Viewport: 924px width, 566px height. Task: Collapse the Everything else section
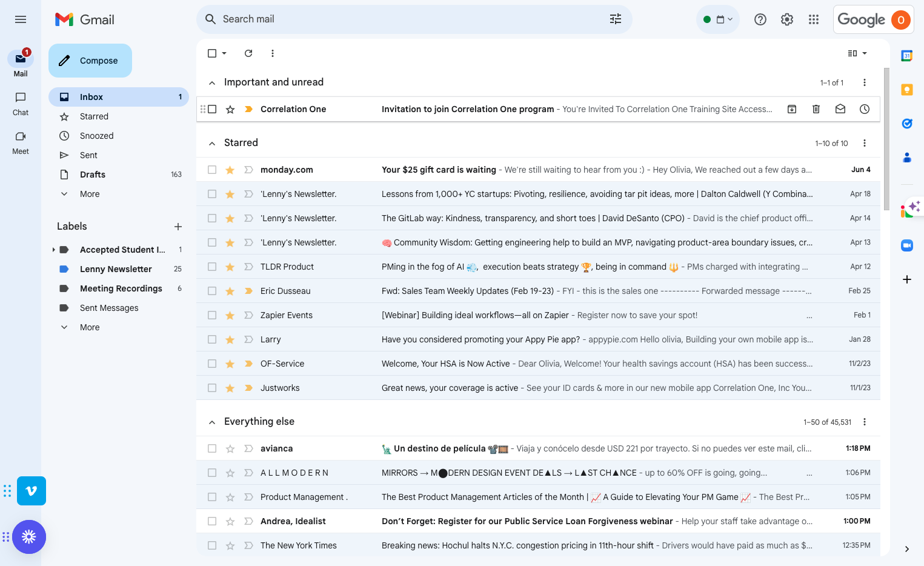[212, 422]
